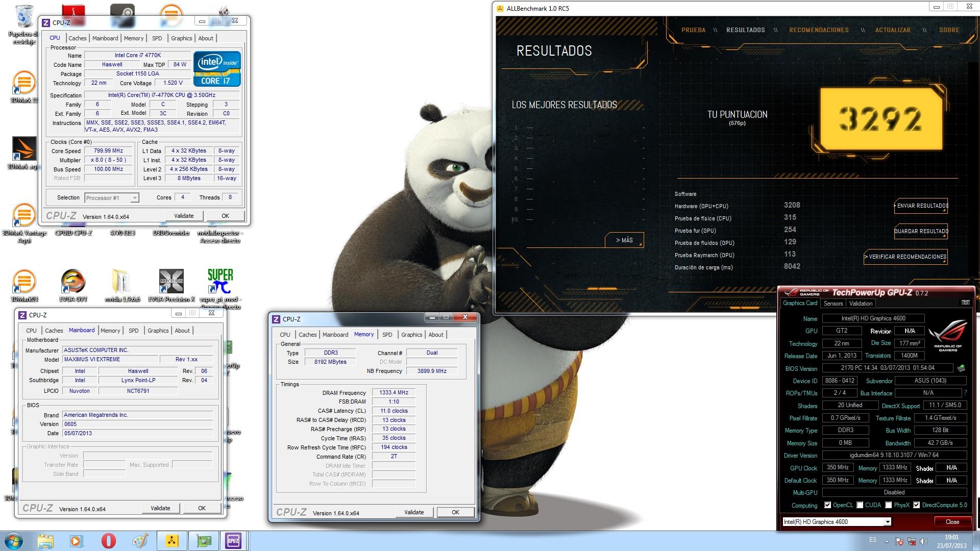Launch EVGA Precision X desktop icon
Screen dimensions: 980x551
click(x=171, y=286)
